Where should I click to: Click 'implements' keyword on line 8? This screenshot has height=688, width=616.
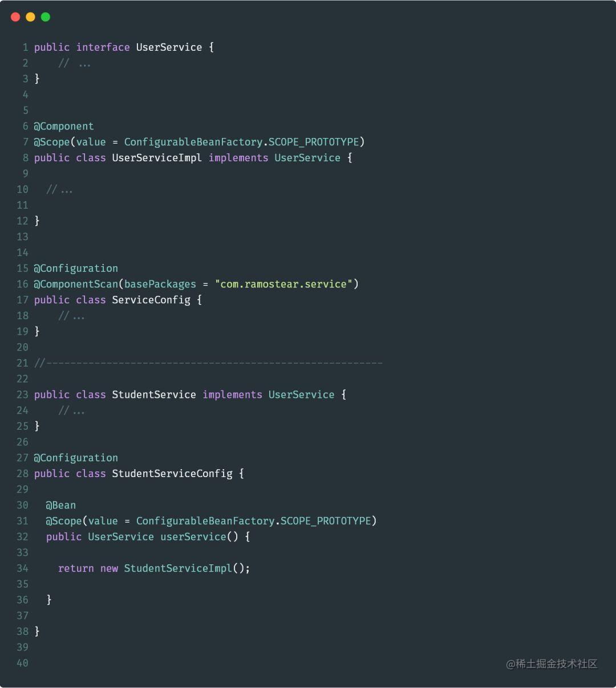click(x=238, y=158)
